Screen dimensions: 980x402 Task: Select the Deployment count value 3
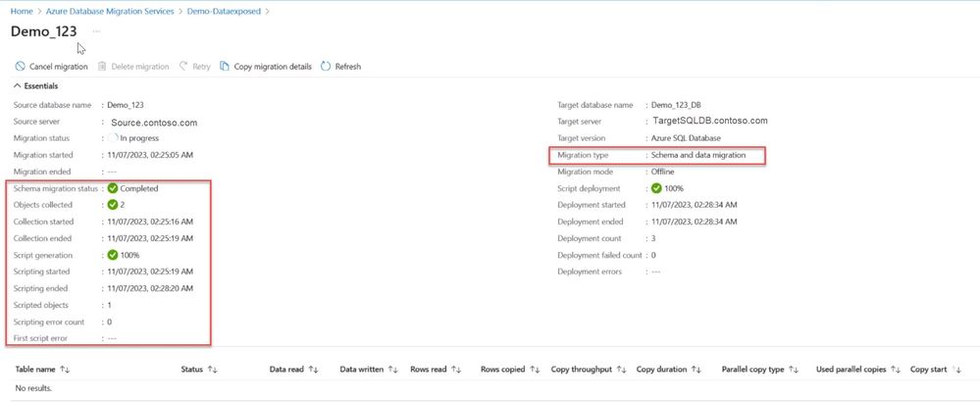653,238
